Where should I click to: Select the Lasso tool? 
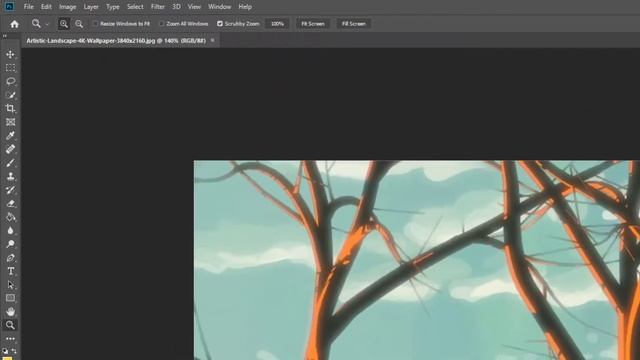pos(10,81)
